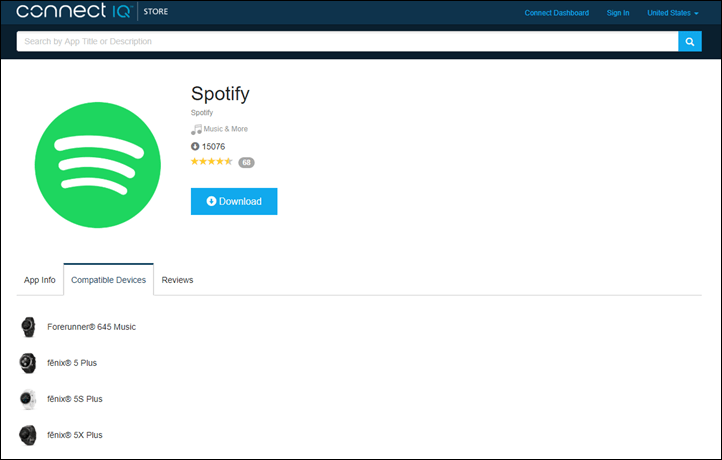Select the Compatible Devices tab
The width and height of the screenshot is (722, 460).
click(109, 279)
